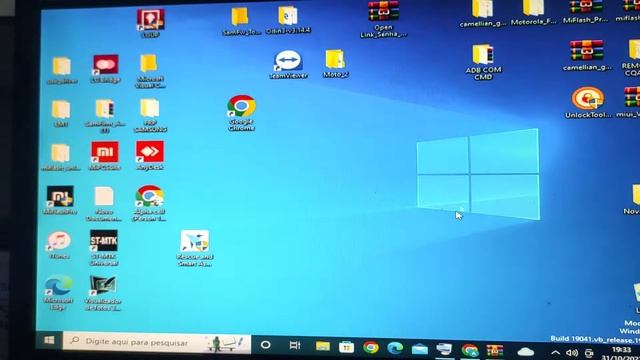The height and width of the screenshot is (360, 640).
Task: Open File Explorer from the taskbar
Action: pos(323,347)
